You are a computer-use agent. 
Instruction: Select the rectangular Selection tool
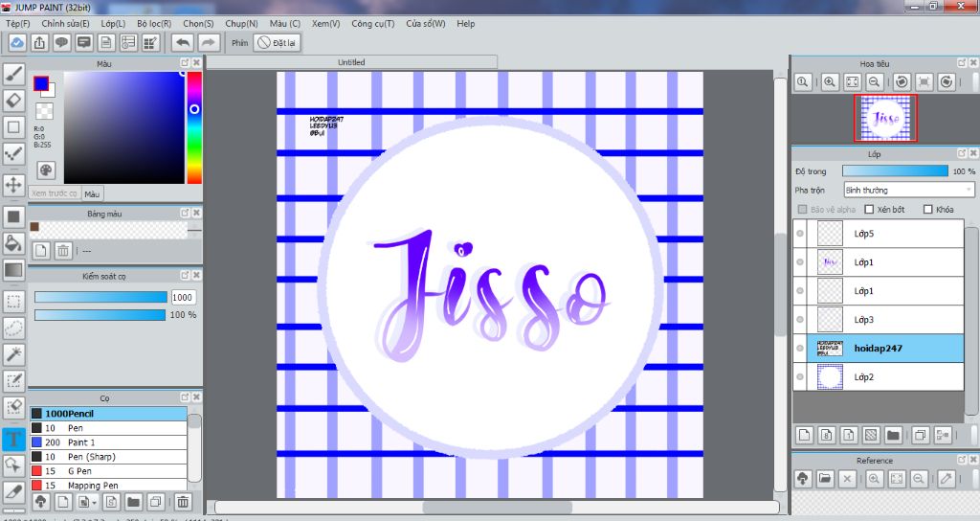coord(13,302)
